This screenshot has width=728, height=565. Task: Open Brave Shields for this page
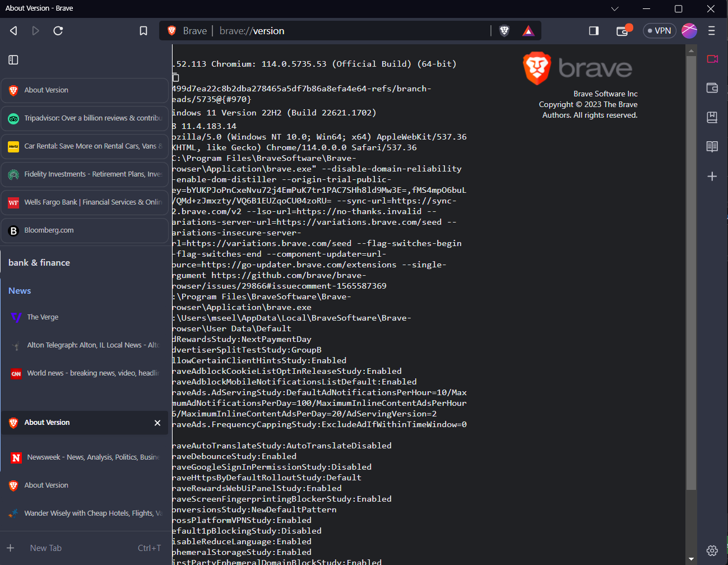[x=504, y=31]
